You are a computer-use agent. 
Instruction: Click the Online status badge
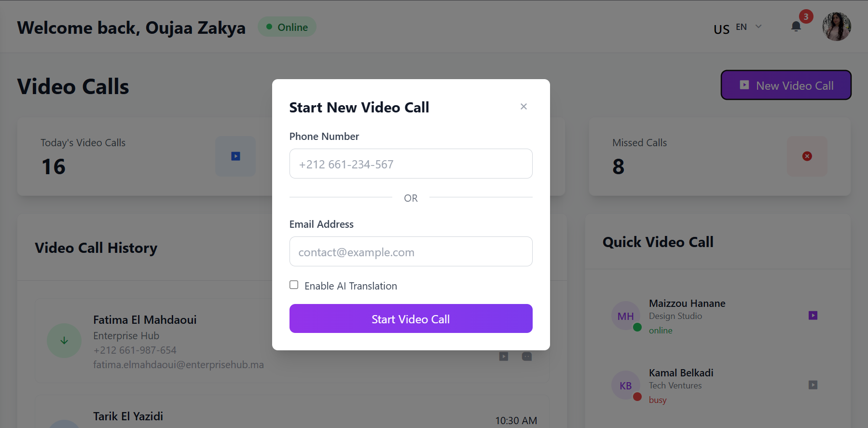coord(287,27)
